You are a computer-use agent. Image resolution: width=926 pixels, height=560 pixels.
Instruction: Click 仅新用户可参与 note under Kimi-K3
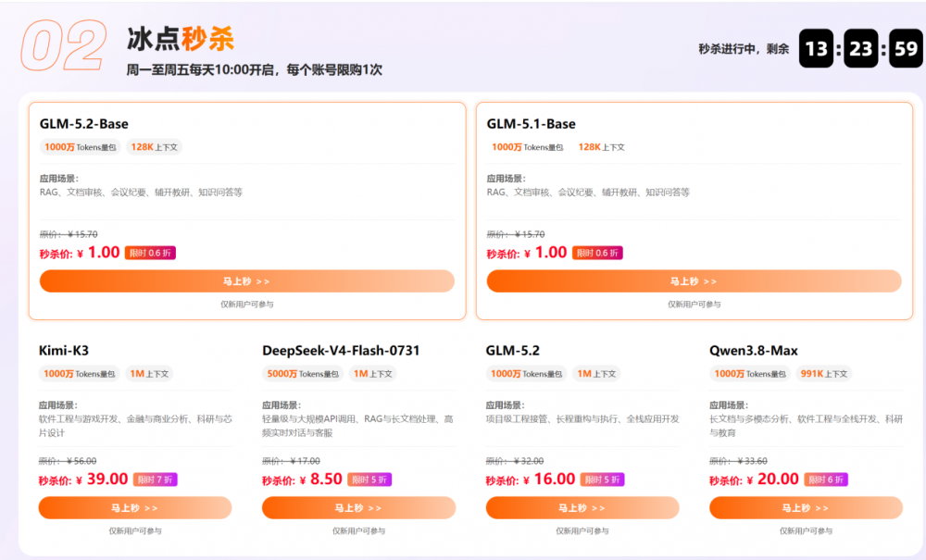(135, 531)
